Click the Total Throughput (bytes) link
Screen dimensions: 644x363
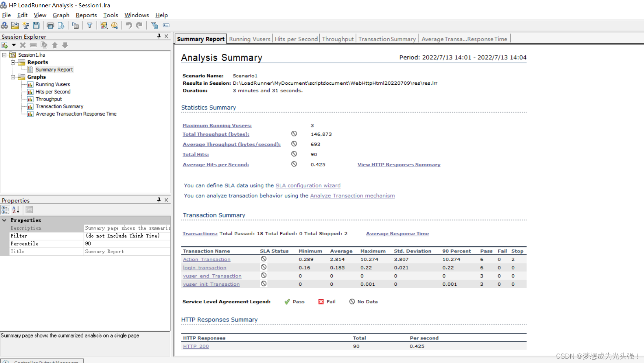pos(216,134)
